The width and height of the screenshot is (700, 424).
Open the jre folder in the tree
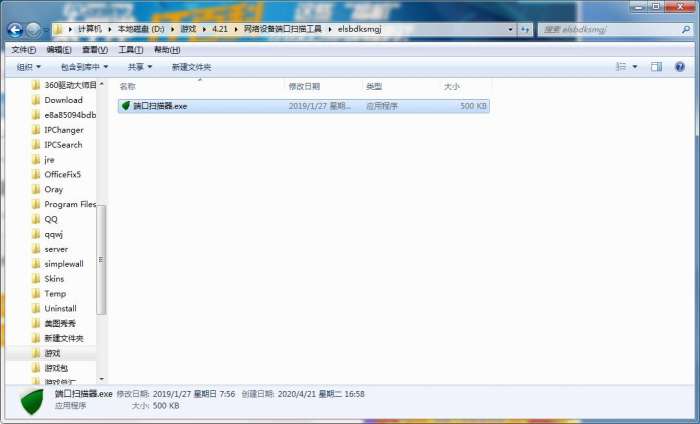(43, 159)
